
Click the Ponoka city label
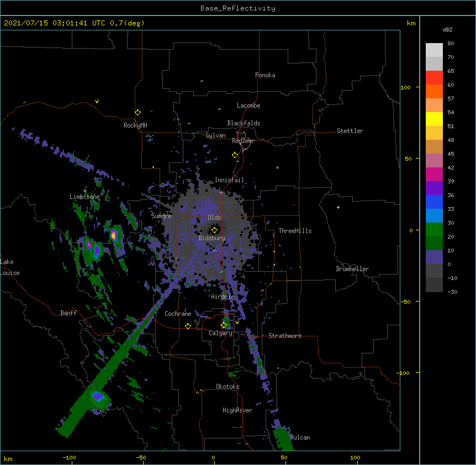click(265, 75)
